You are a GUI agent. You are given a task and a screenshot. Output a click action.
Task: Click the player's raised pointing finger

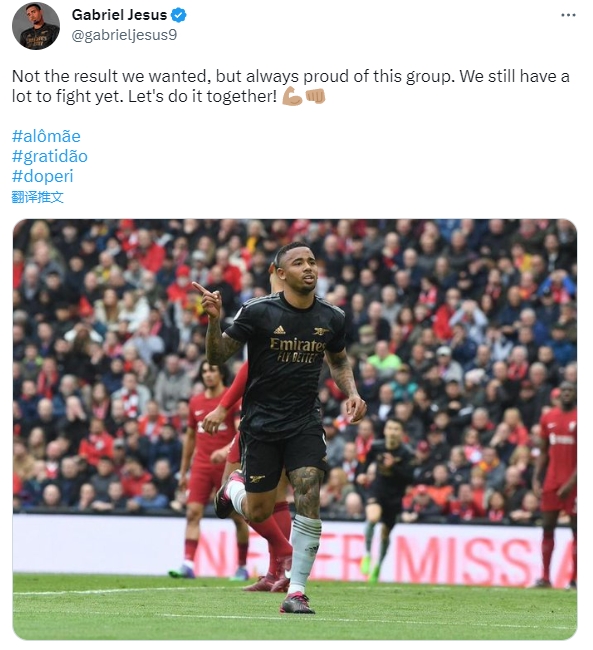(x=200, y=287)
